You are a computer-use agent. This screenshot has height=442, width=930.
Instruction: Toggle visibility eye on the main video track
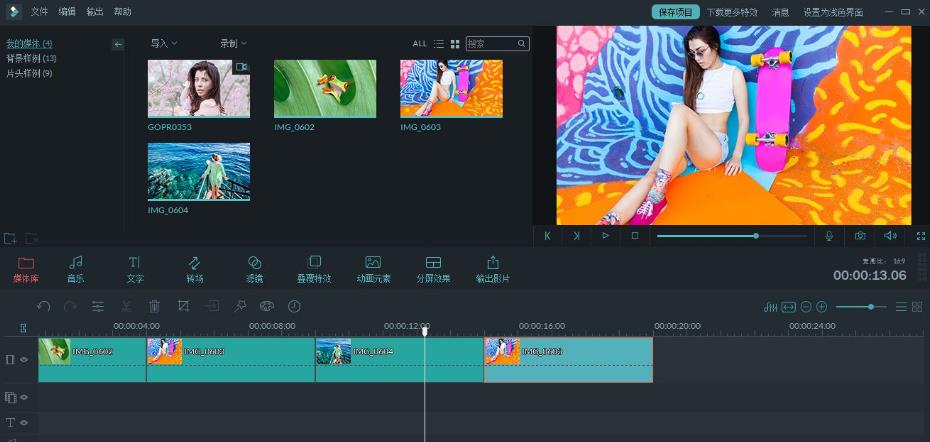(x=24, y=359)
